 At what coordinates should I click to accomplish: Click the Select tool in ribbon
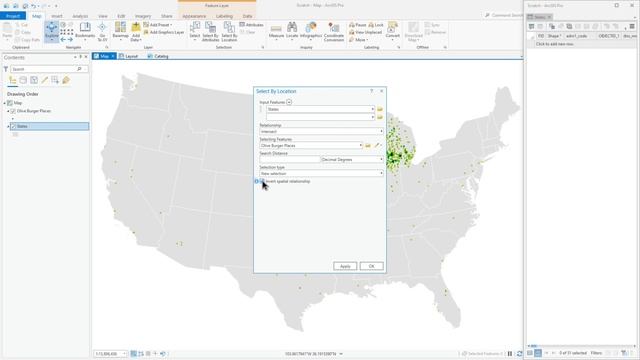(x=195, y=31)
